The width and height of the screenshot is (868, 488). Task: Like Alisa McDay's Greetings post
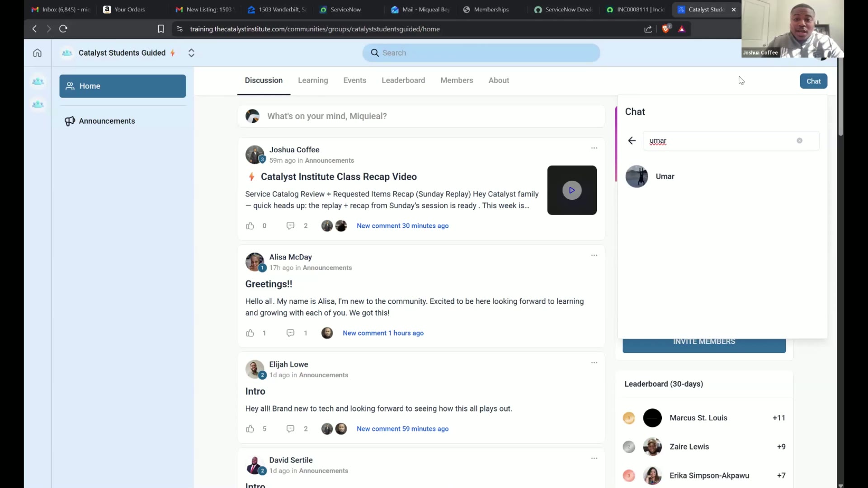250,333
